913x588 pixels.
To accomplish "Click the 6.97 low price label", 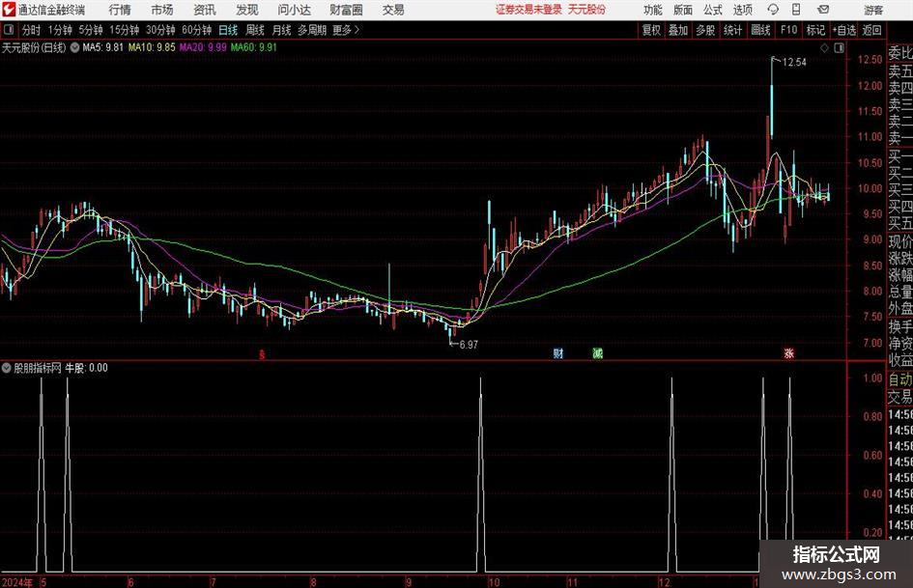I will pos(469,345).
